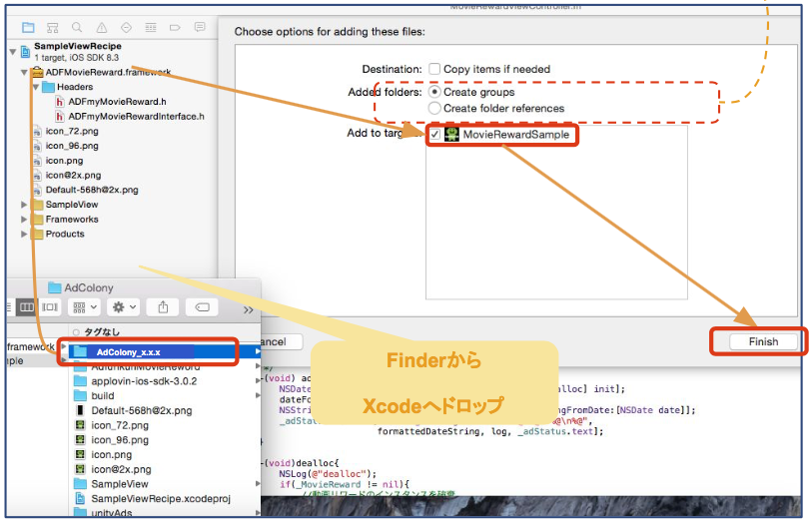Screen dimensions: 812x524
Task: Open the Issue navigator warning icon
Action: pyautogui.click(x=102, y=27)
